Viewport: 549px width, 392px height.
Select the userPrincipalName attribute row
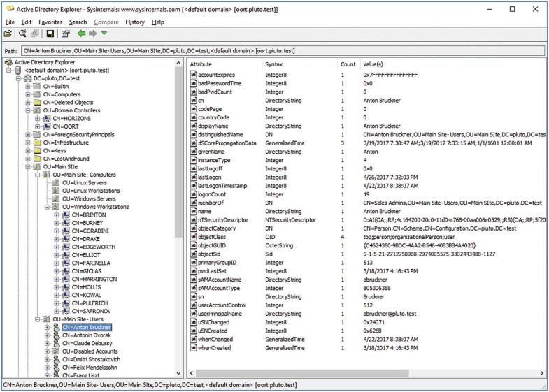click(x=368, y=314)
